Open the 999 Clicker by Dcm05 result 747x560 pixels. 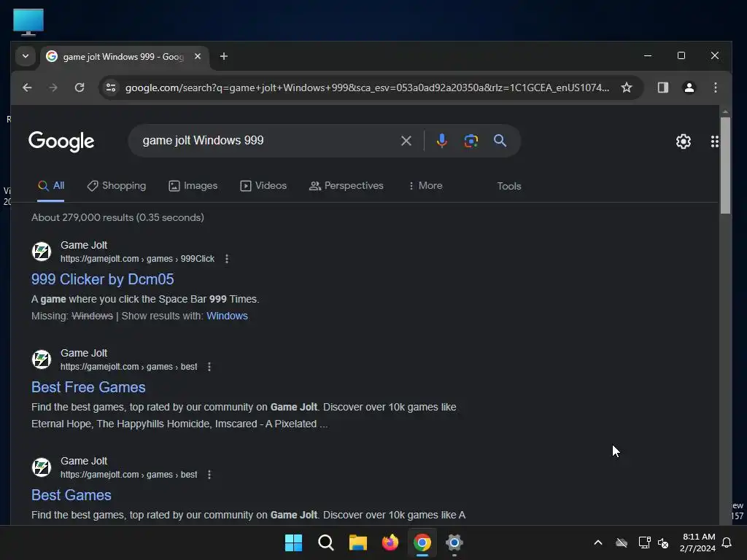(102, 279)
